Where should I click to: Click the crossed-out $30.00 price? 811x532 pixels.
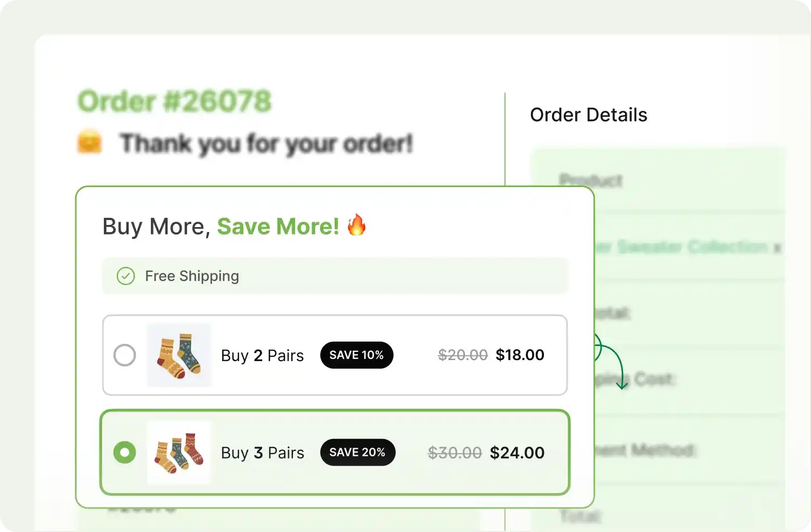pyautogui.click(x=454, y=453)
